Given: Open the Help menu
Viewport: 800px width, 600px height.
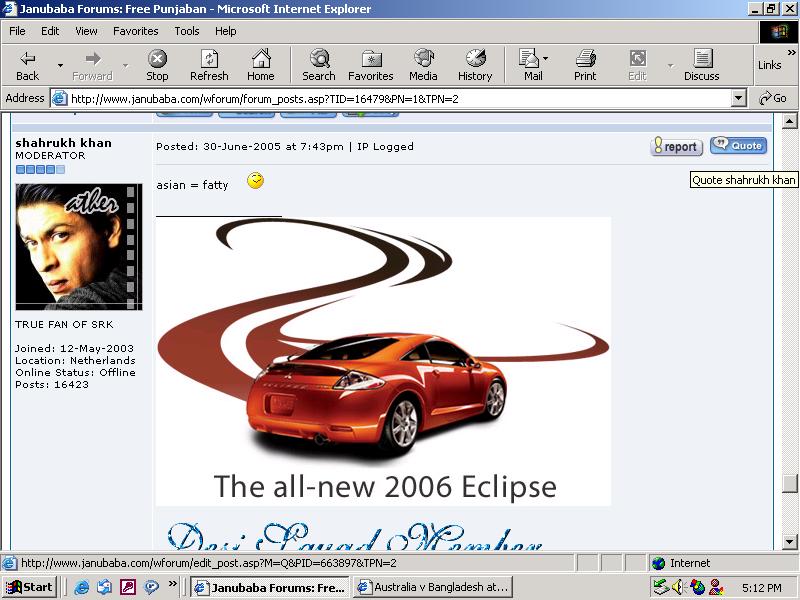Looking at the screenshot, I should pos(226,31).
